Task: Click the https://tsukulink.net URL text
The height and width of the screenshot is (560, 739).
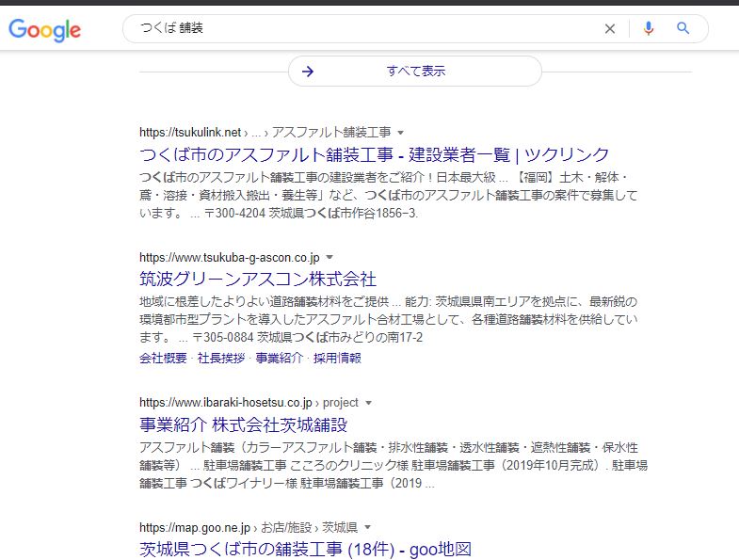Action: pos(190,133)
